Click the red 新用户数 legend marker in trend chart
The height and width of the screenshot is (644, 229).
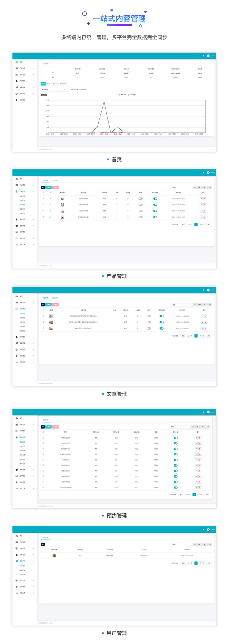119,95
